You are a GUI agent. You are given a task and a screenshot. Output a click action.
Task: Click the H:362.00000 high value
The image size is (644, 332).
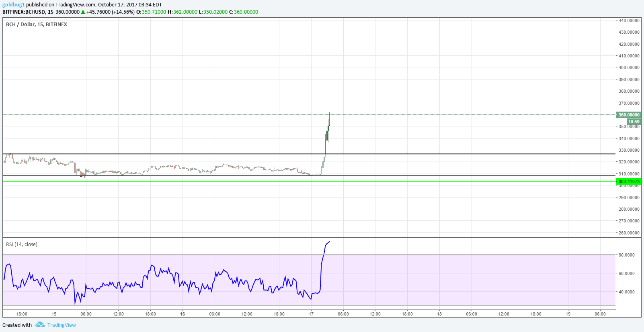[x=183, y=12]
